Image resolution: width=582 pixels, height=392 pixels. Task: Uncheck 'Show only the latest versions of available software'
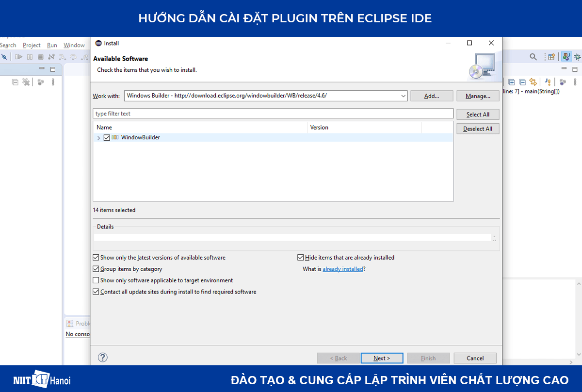pyautogui.click(x=96, y=258)
